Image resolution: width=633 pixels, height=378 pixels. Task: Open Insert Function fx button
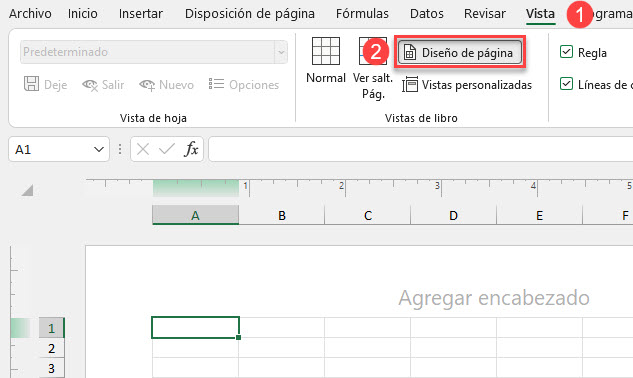coord(191,149)
